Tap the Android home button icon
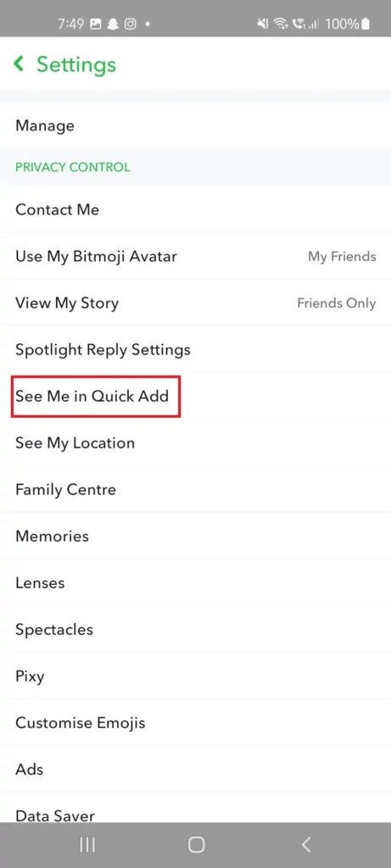Screen dimensions: 391x868 [196, 844]
